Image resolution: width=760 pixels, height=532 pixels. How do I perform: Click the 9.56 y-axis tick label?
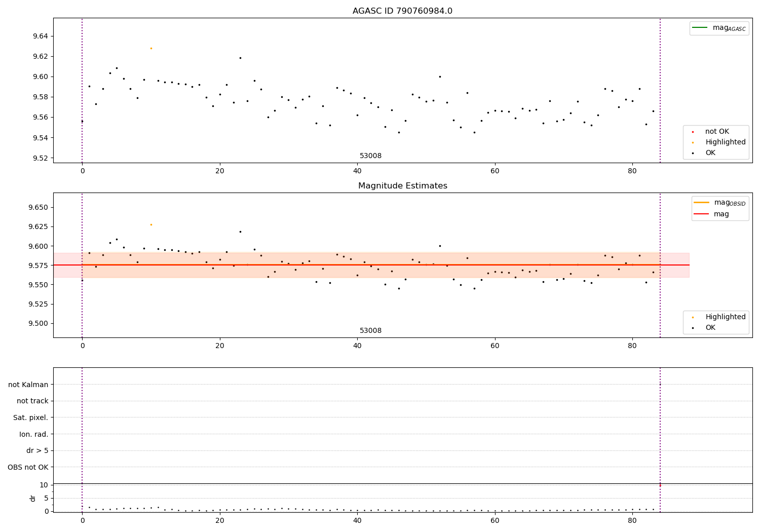(x=41, y=118)
